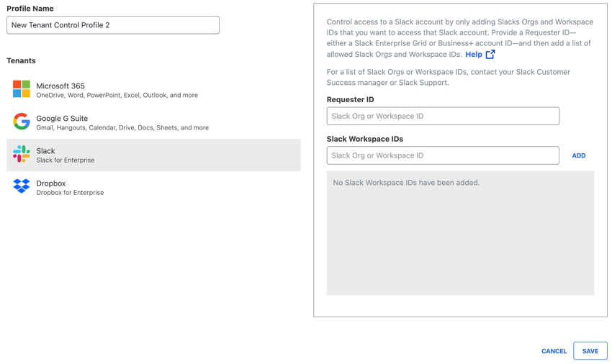Focus the Requester ID input field
Viewport: 612px width, 364px height.
pyautogui.click(x=443, y=116)
